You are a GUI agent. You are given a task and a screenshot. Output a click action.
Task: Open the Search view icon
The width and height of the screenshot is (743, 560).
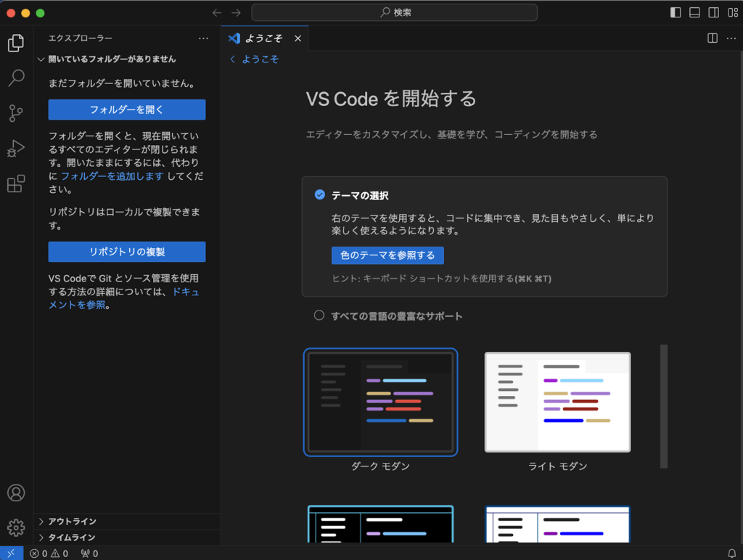(16, 78)
